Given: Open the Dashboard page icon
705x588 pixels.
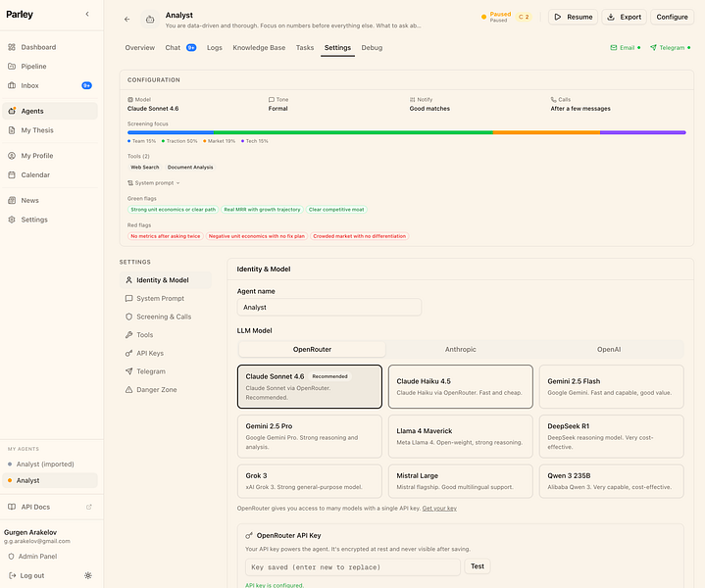Looking at the screenshot, I should [x=12, y=47].
